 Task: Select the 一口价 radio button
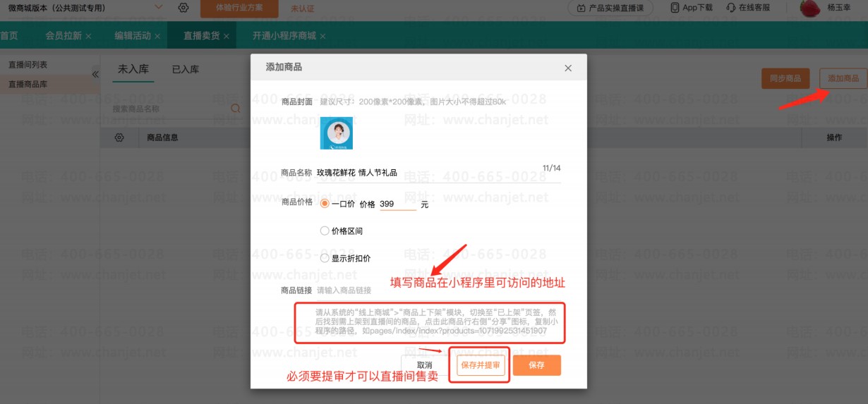(x=325, y=204)
